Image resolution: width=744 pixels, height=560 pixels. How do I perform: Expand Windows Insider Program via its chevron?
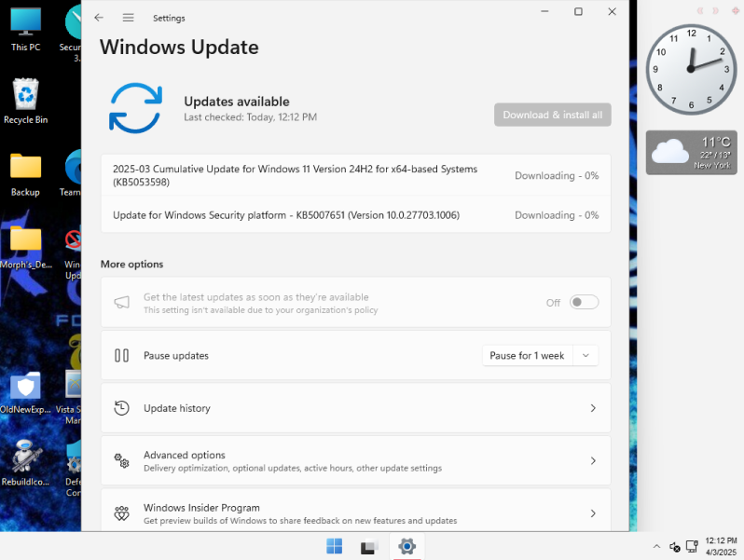tap(593, 513)
